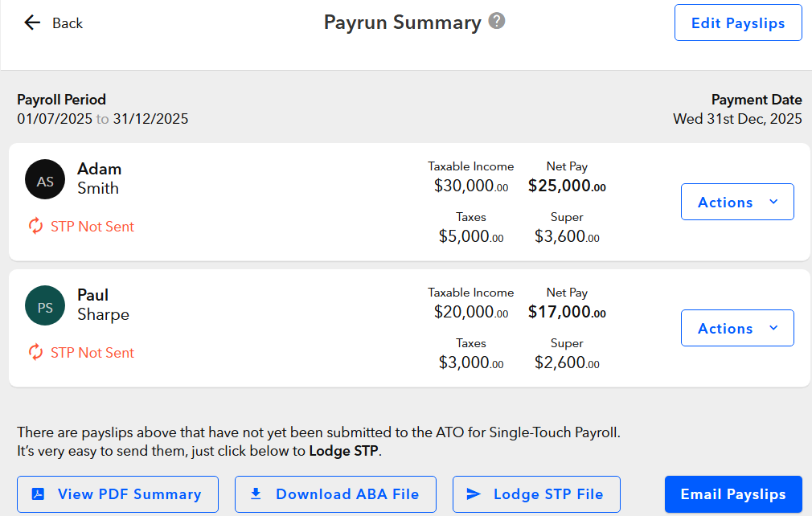Click the download icon for ABA File
812x516 pixels.
[256, 494]
